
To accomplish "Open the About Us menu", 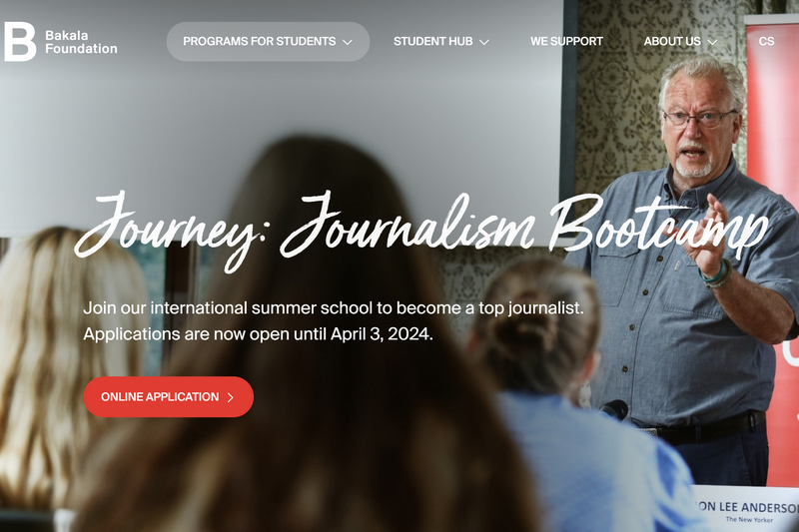I will (680, 42).
